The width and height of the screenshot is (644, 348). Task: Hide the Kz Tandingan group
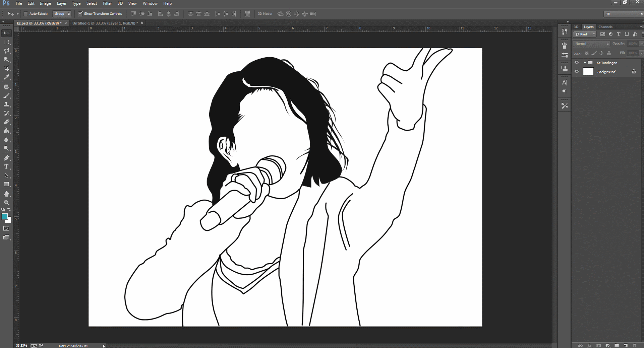tap(577, 63)
